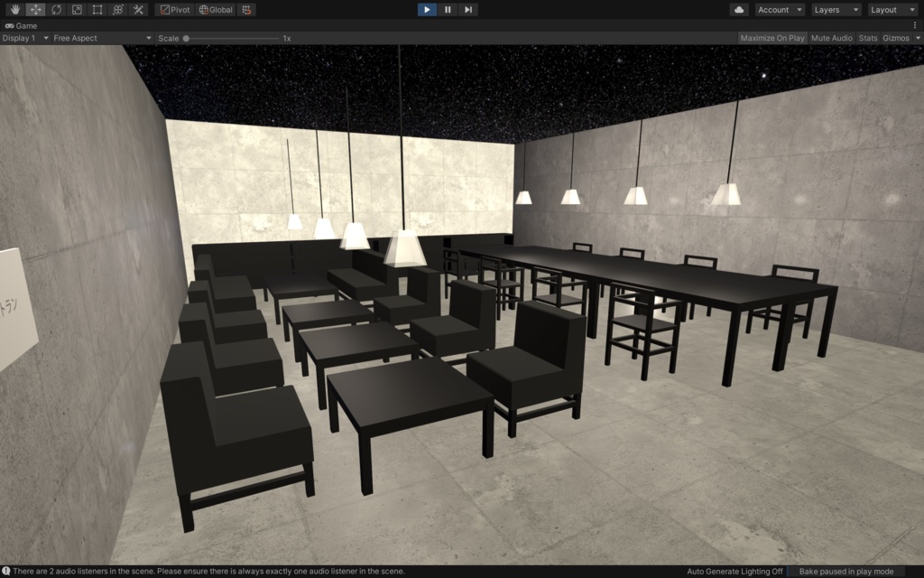Select the View (hand) tool
Image resolution: width=924 pixels, height=578 pixels.
coord(15,9)
